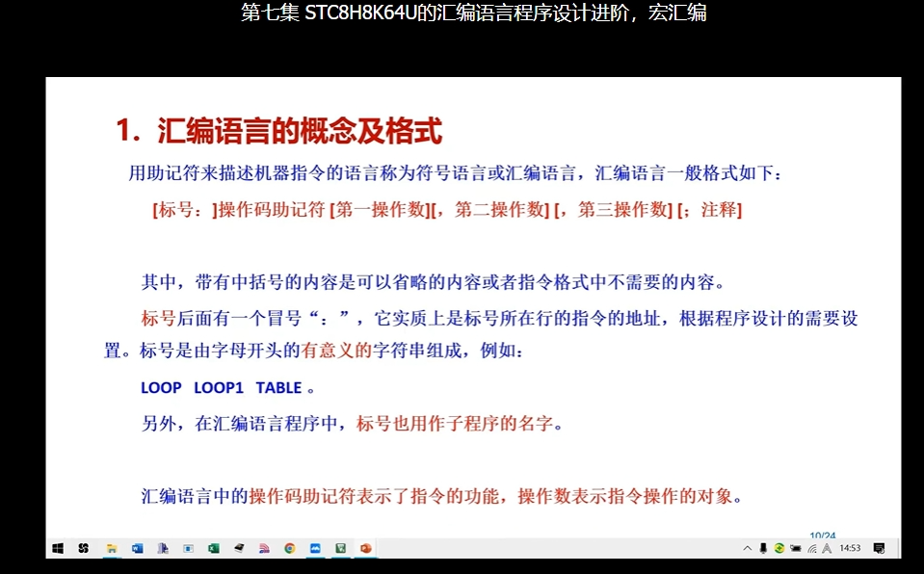Click the red text '[，第三操作数]'
This screenshot has height=574, width=924.
614,209
